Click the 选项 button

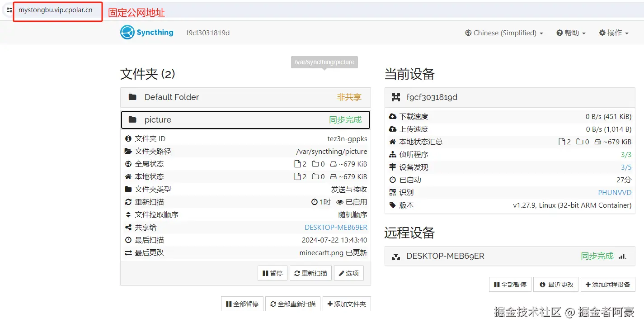point(349,273)
